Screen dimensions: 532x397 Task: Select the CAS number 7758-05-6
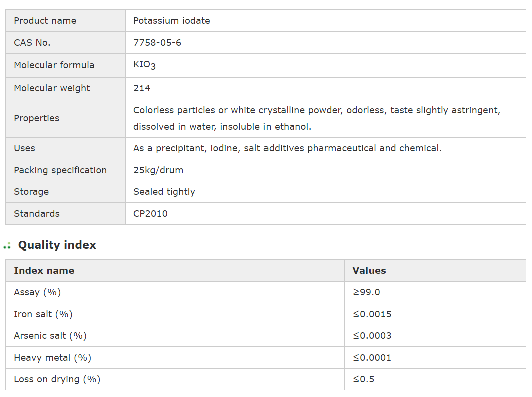point(157,43)
